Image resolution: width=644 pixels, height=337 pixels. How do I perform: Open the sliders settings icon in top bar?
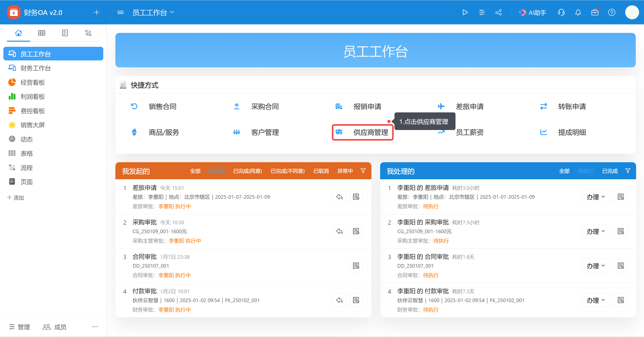(x=482, y=12)
